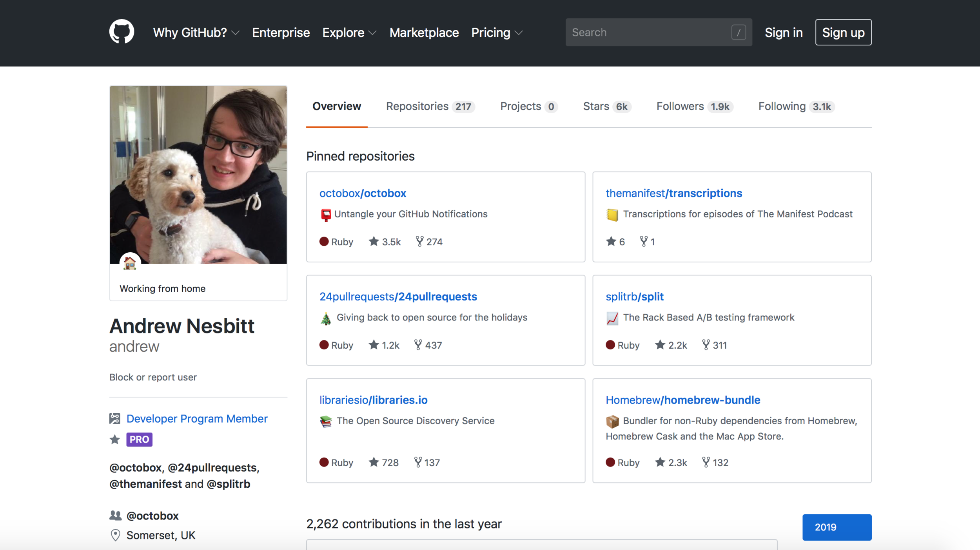
Task: Click the books emoji in libraries.io card
Action: tap(326, 422)
